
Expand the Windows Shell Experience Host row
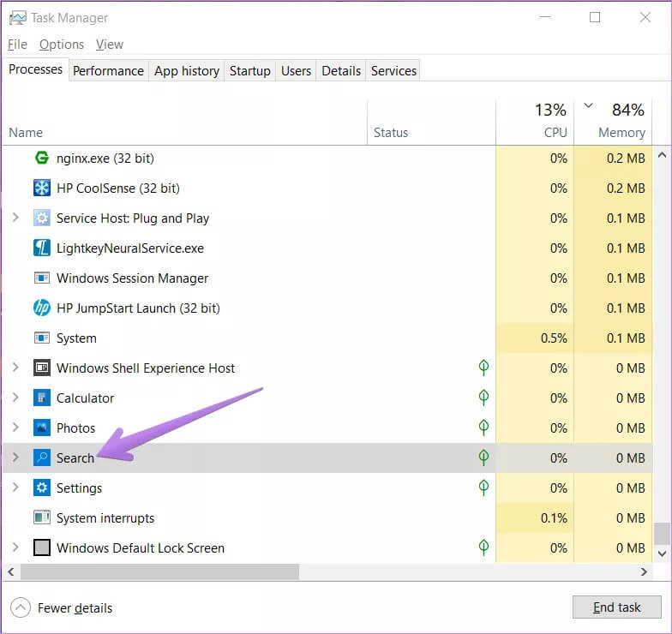pos(15,368)
